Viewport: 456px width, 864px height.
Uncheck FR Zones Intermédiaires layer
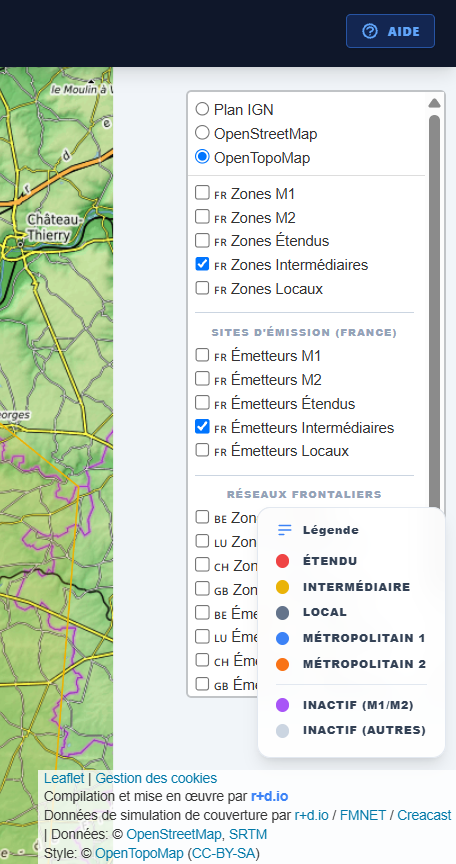(x=203, y=264)
